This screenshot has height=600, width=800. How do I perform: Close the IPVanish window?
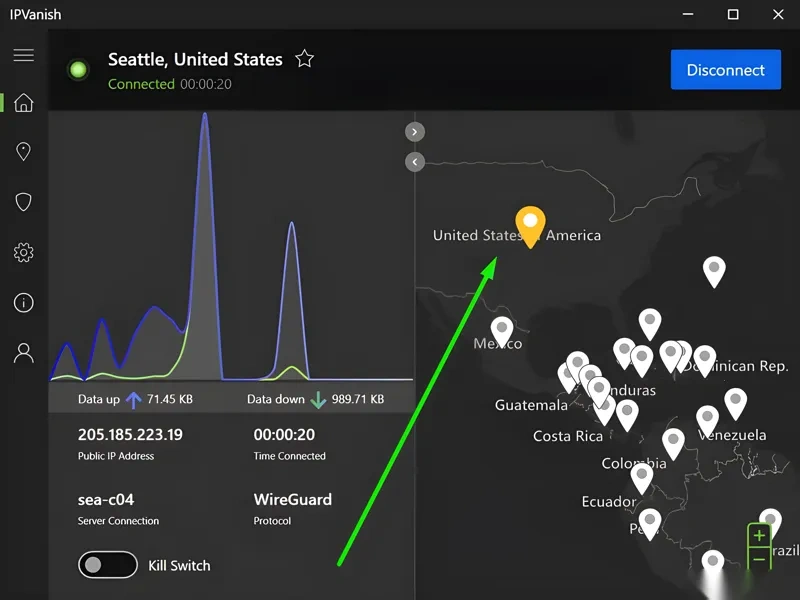[778, 14]
